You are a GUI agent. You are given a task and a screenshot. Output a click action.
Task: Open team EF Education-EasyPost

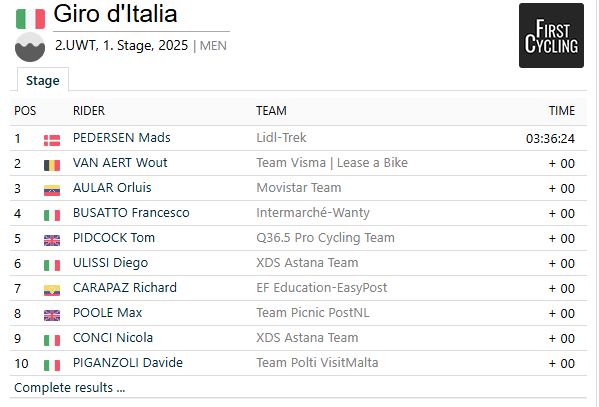[322, 287]
